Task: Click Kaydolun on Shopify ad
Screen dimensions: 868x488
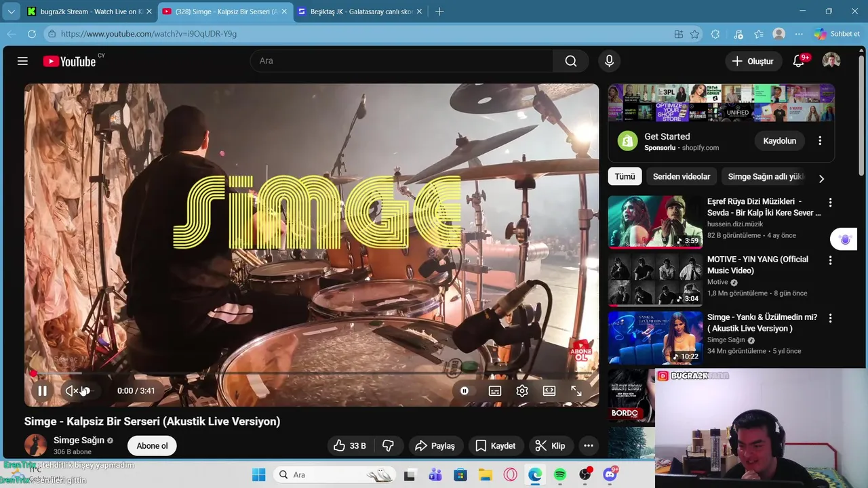Action: coord(780,141)
